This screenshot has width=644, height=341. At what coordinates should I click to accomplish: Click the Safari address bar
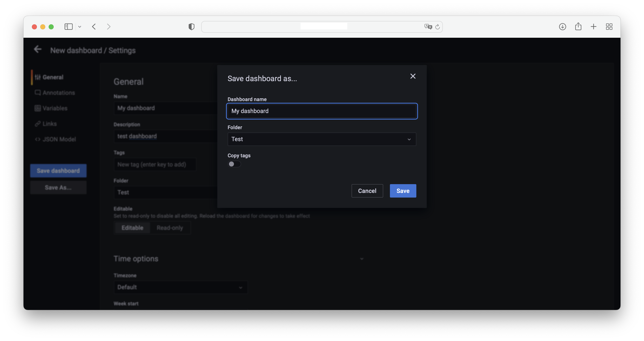point(322,26)
